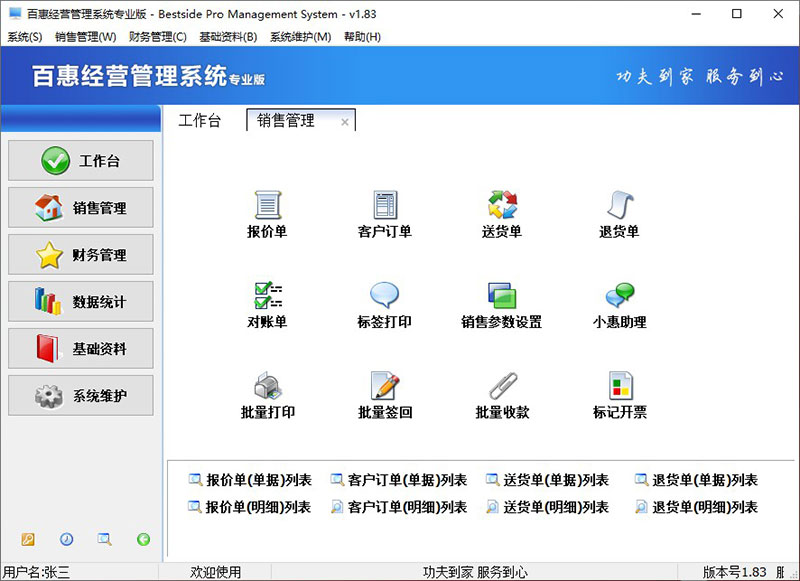Open the 销售管理(W) menu

click(86, 37)
